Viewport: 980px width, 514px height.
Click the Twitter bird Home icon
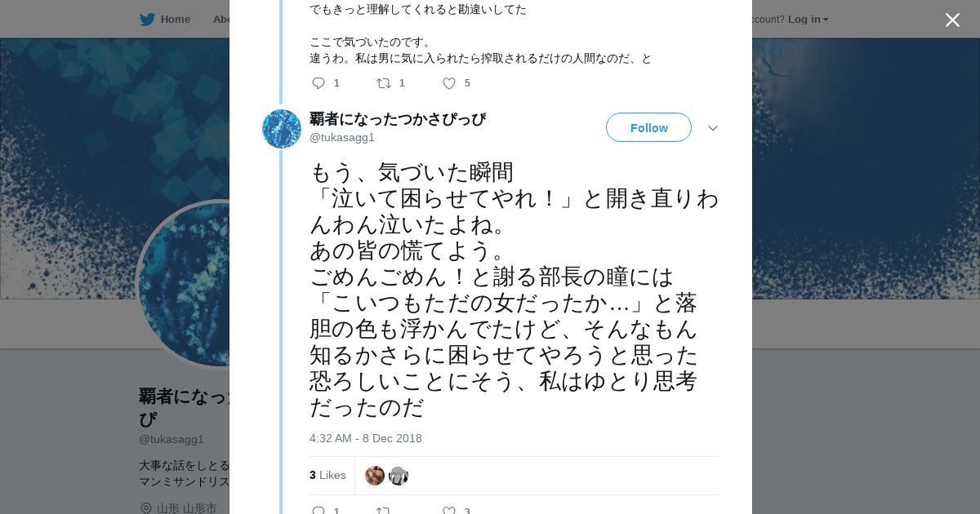tap(147, 19)
